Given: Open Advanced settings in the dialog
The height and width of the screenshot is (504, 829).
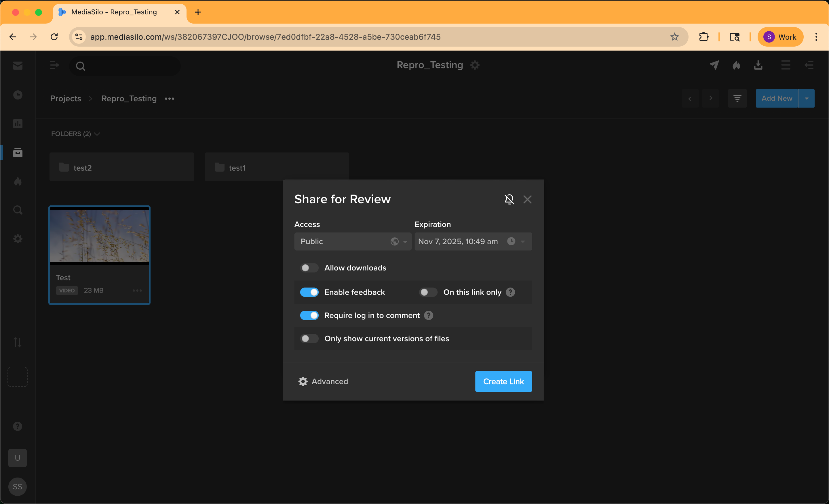Looking at the screenshot, I should click(323, 381).
